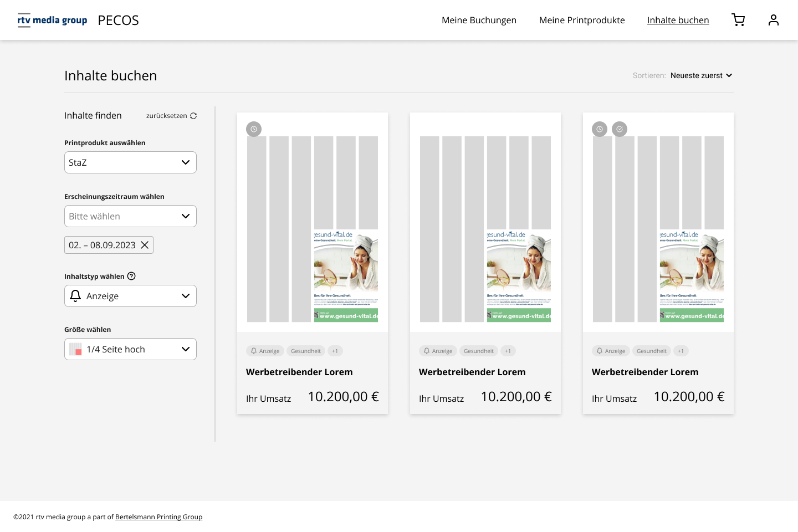798x532 pixels.
Task: Show more tags via +1 on right card
Action: click(x=681, y=351)
